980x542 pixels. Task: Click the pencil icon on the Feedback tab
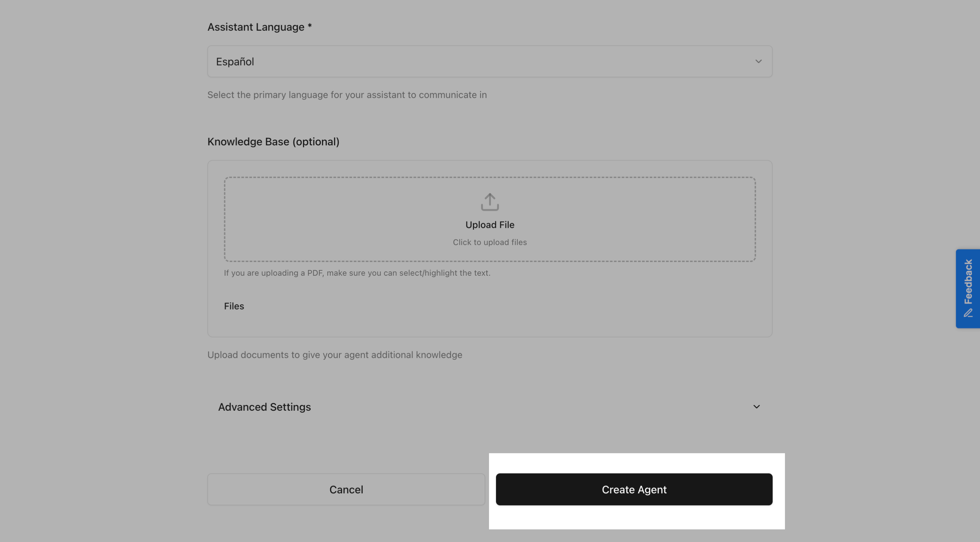tap(968, 312)
